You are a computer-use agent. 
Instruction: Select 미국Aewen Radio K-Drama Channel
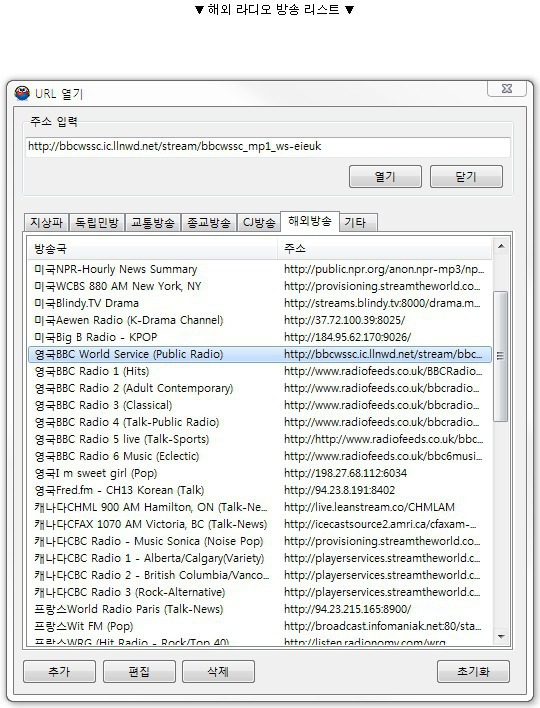pos(259,320)
